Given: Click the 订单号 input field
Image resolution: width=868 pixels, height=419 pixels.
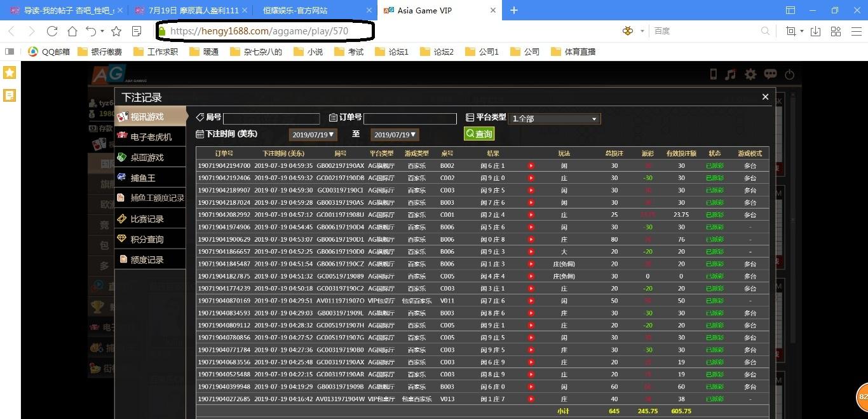Looking at the screenshot, I should pyautogui.click(x=410, y=119).
